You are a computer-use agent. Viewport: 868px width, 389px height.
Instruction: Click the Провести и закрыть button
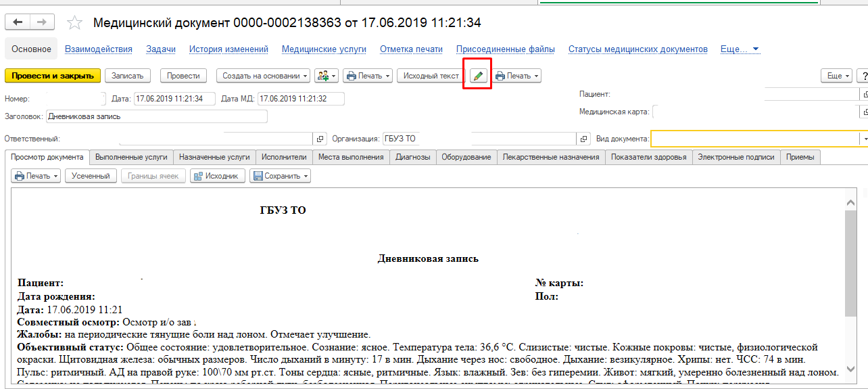pos(53,76)
